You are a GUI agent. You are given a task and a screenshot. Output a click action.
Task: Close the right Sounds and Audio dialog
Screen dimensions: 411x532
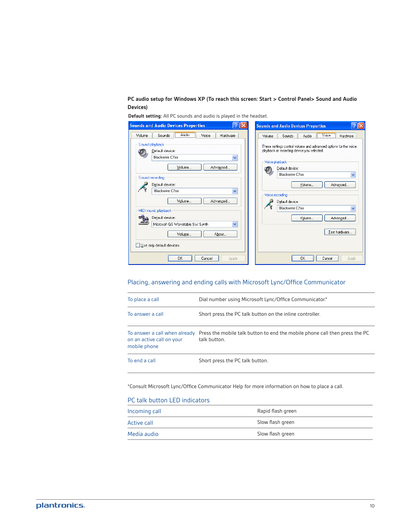[x=361, y=126]
